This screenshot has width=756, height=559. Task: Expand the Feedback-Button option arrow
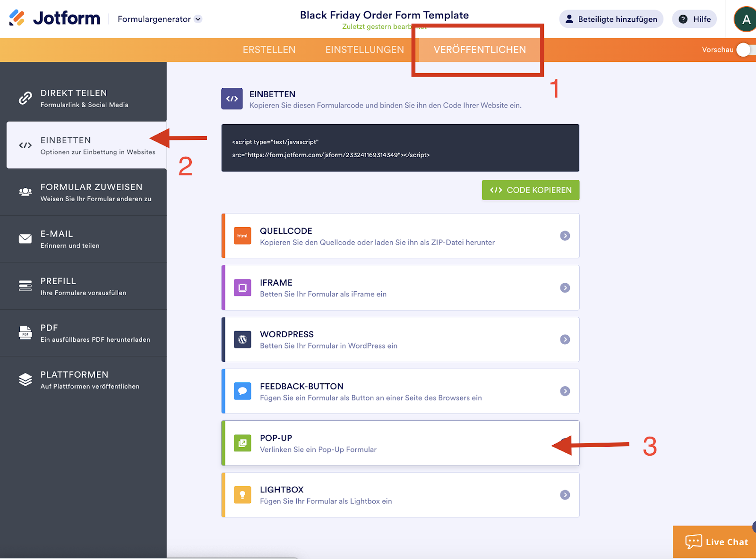click(x=565, y=391)
